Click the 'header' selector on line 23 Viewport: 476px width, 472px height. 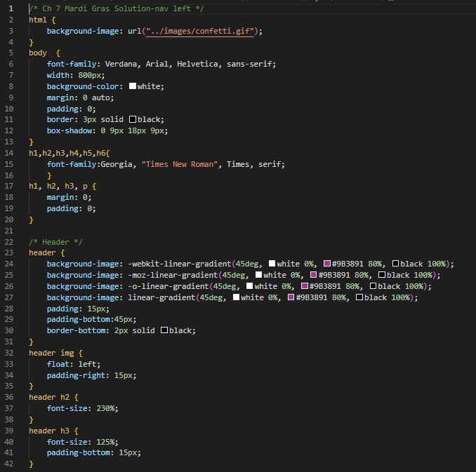42,252
